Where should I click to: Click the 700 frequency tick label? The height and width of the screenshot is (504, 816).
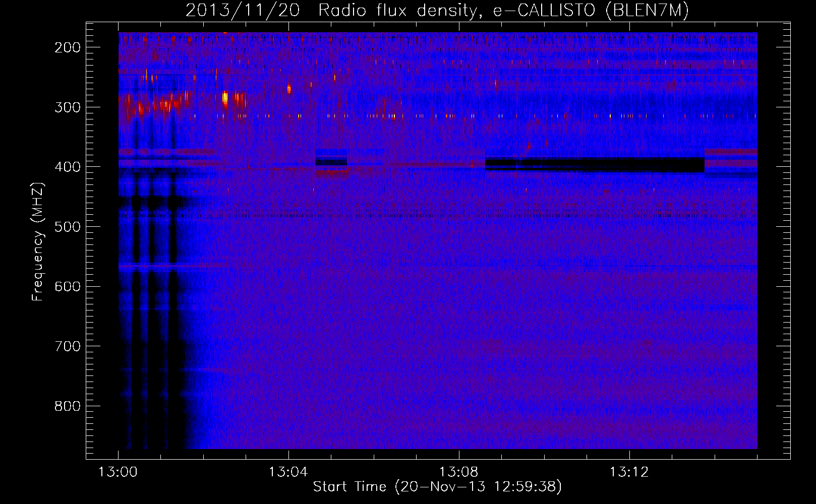68,346
